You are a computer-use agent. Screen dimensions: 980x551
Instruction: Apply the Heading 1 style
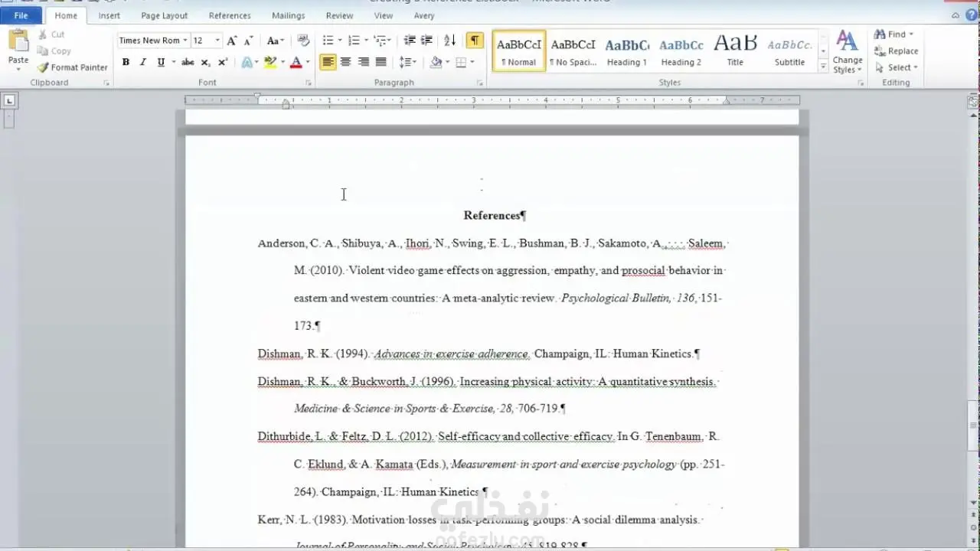[x=627, y=51]
